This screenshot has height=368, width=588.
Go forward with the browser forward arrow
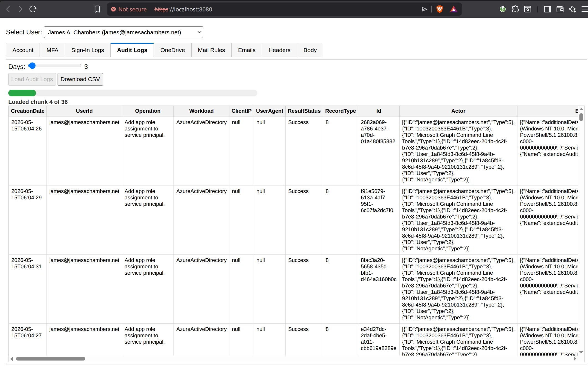click(20, 9)
